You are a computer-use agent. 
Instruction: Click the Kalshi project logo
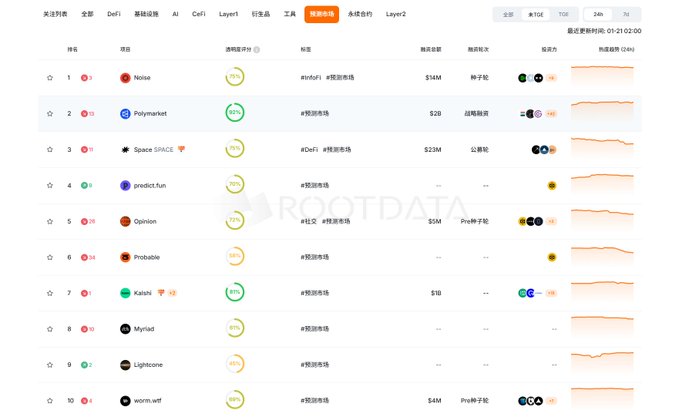click(125, 293)
